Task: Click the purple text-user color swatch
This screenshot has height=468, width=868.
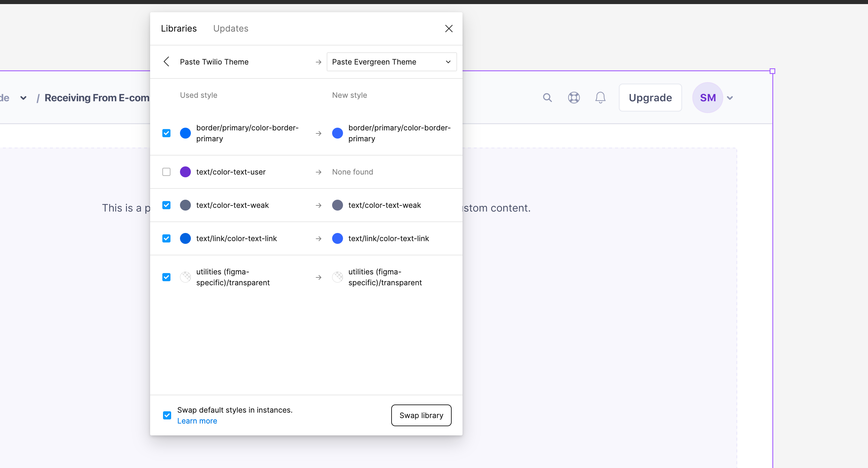Action: 185,172
